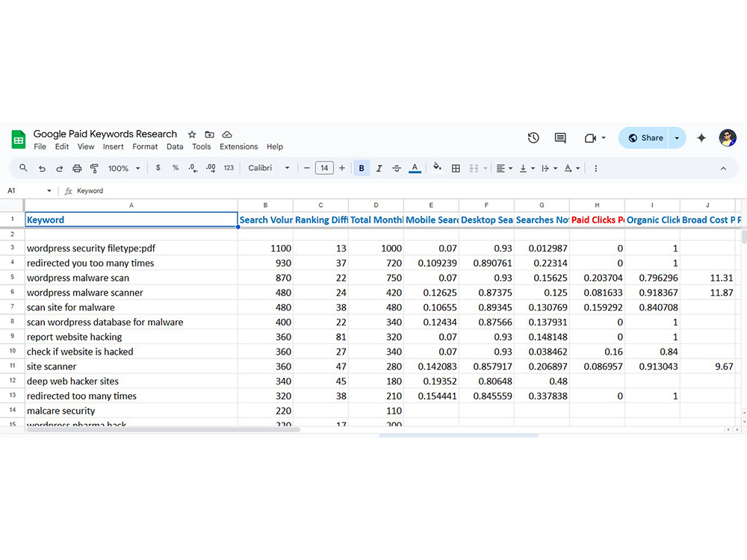Toggle bold formatting
Viewport: 747px width, 560px height.
[x=362, y=168]
